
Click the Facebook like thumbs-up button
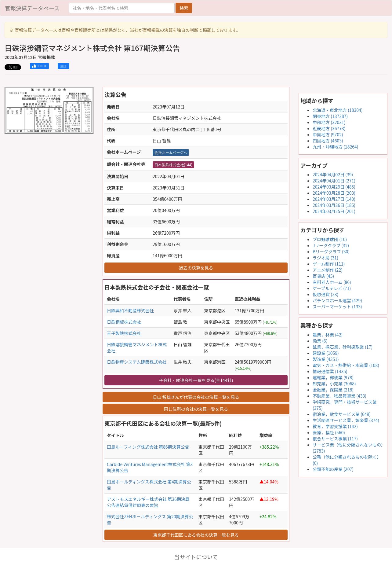(x=39, y=66)
